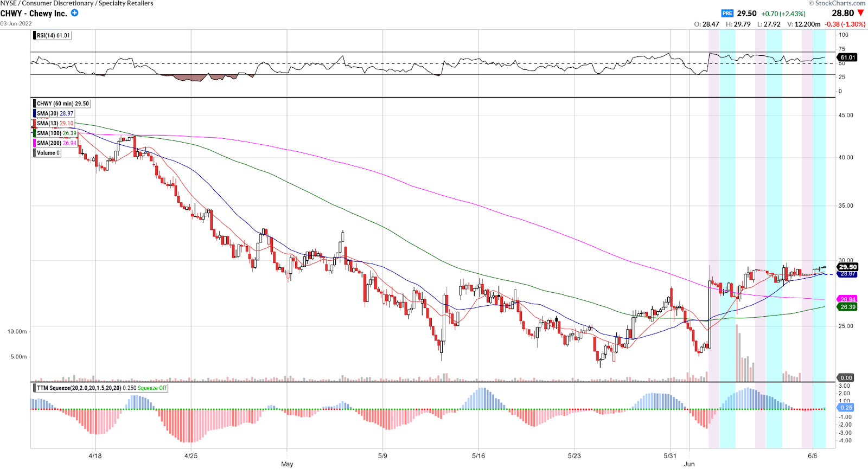
Task: Click the 4/25 date label
Action: [191, 456]
